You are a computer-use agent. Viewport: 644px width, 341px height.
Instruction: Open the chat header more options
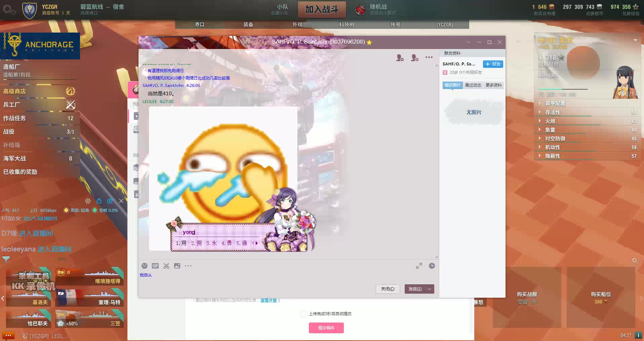click(x=429, y=57)
